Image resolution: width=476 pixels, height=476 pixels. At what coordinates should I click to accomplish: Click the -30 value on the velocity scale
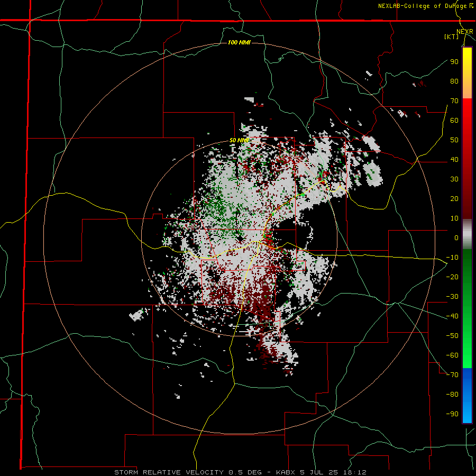[x=452, y=297]
